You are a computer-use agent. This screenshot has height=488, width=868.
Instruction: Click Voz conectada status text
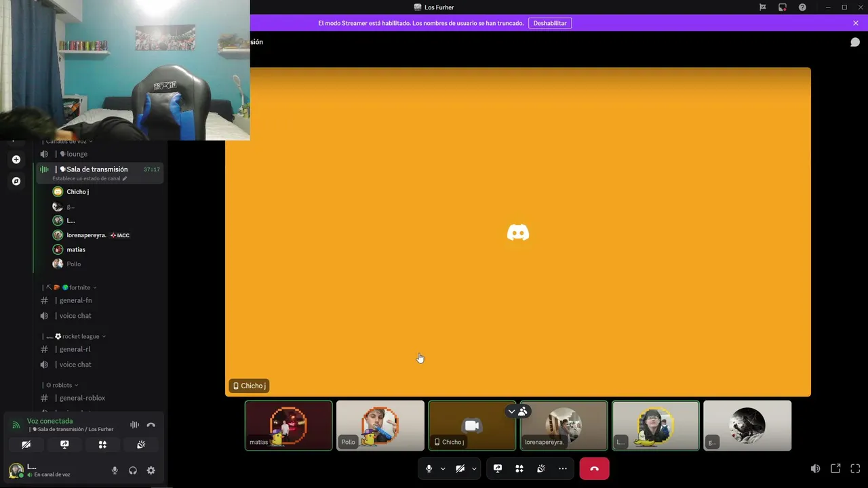[50, 421]
